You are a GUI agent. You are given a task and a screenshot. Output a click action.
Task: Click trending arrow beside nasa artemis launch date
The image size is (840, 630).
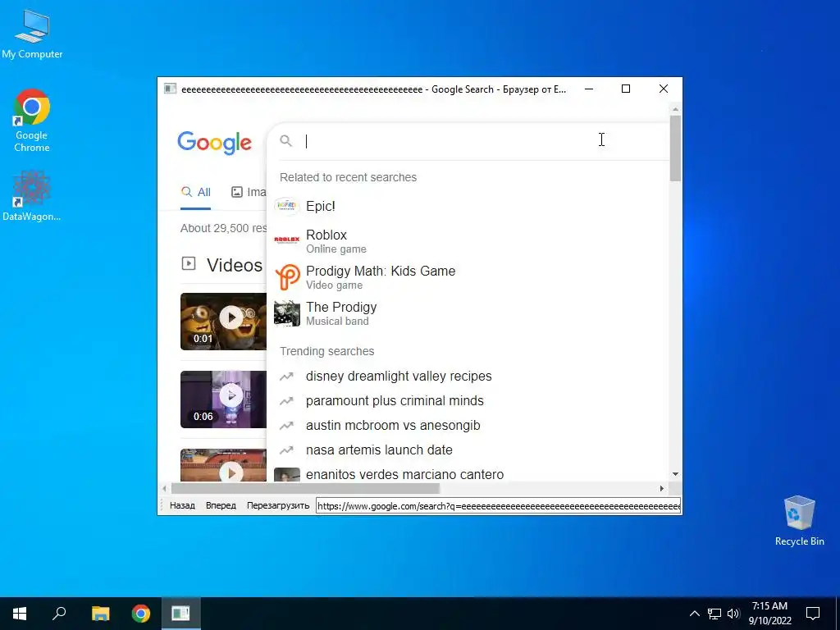click(286, 450)
